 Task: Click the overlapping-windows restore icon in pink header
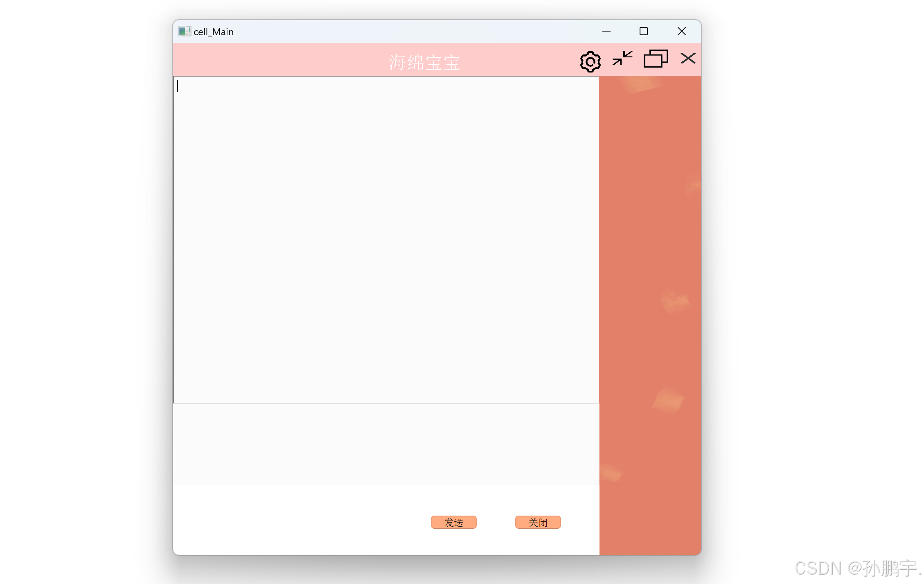(656, 58)
